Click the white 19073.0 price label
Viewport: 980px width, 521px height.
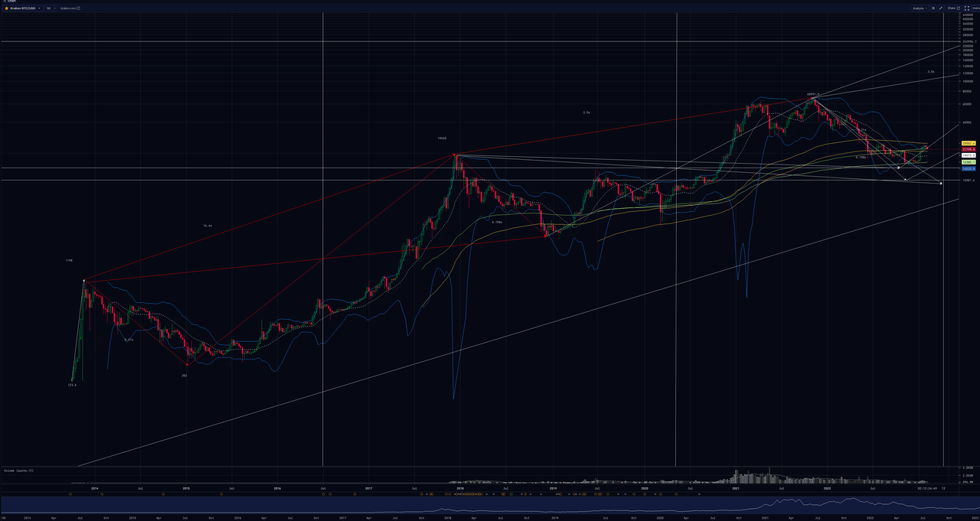[969, 155]
